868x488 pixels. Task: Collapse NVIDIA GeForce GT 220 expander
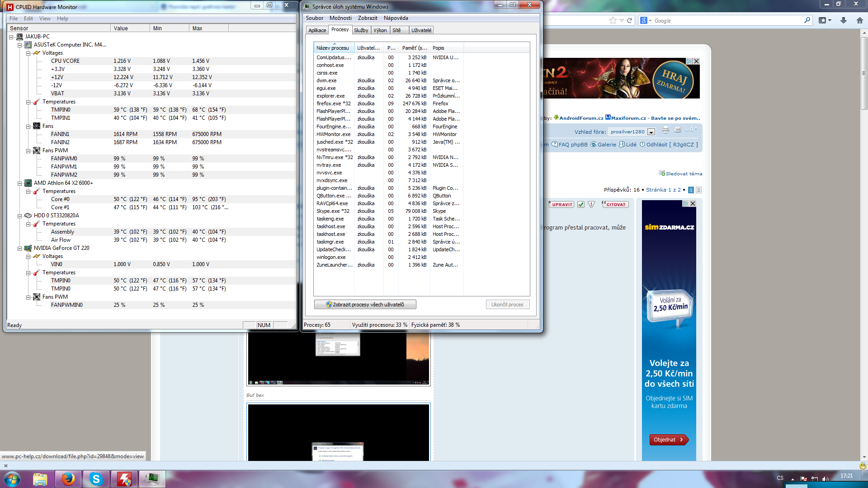click(x=19, y=248)
